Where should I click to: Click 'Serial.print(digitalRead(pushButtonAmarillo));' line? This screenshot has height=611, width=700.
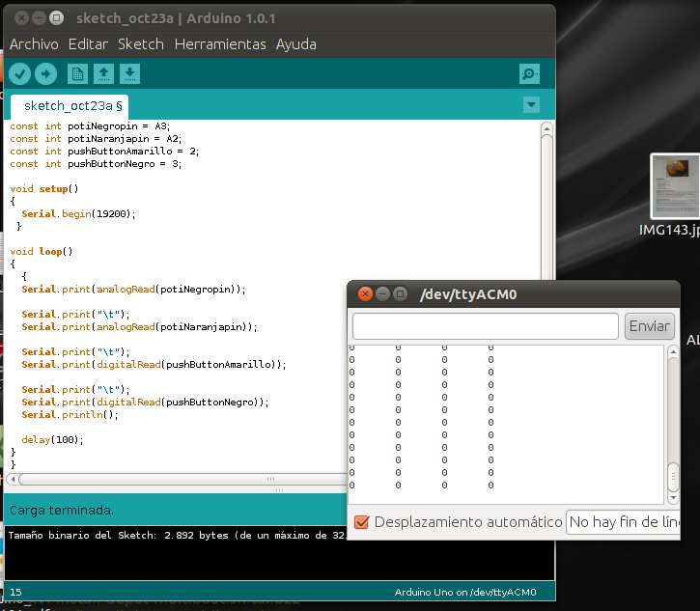[x=154, y=365]
